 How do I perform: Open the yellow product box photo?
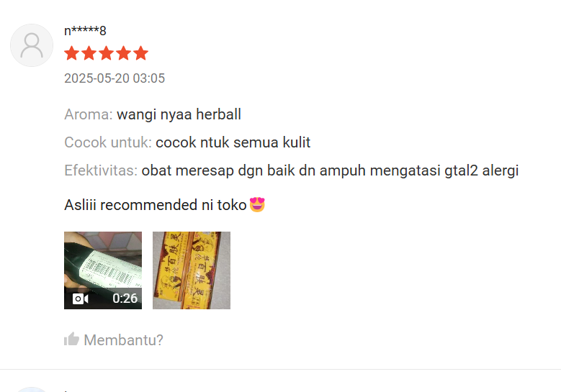click(192, 270)
